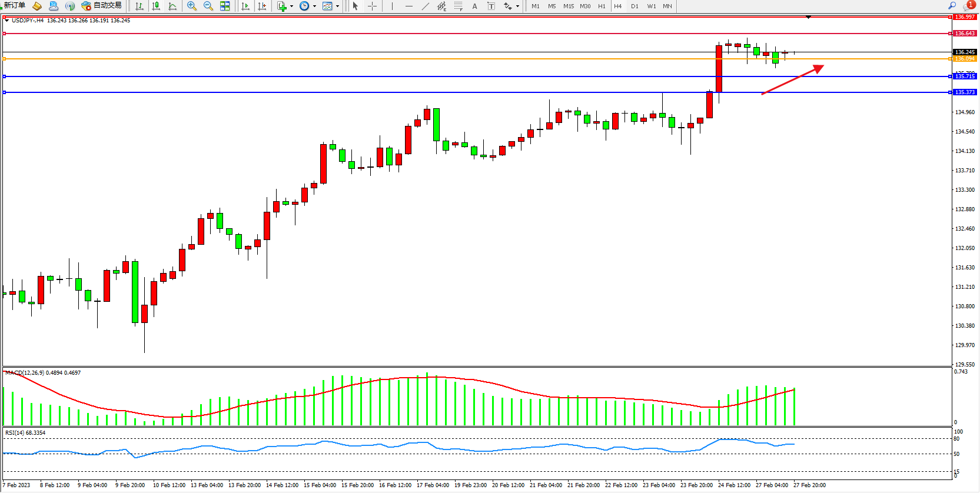980x493 pixels.
Task: Switch chart to candlestick mode
Action: point(156,6)
